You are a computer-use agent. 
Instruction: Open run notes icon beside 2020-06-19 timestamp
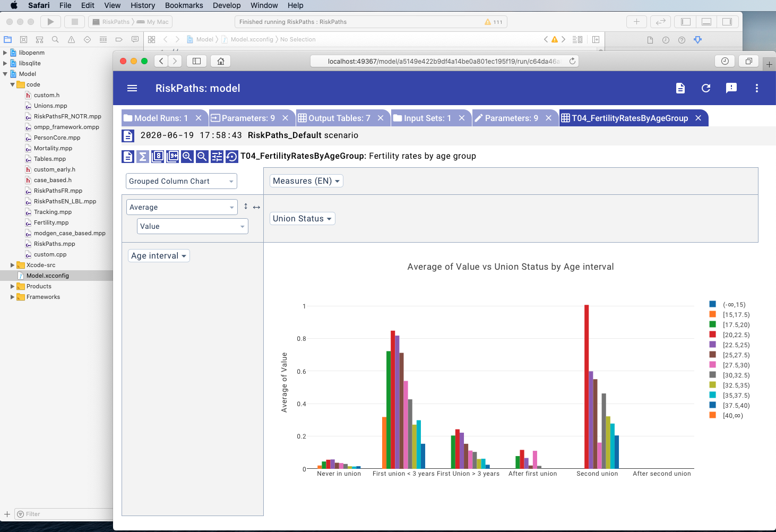[128, 135]
